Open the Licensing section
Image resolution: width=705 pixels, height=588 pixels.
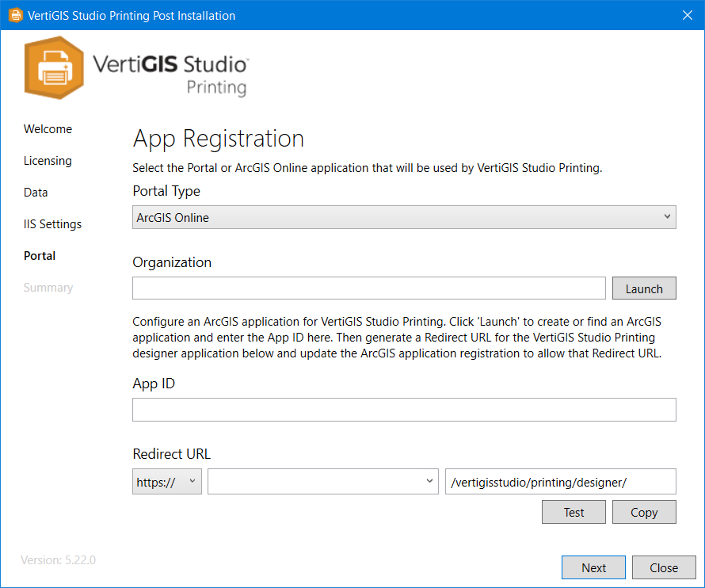48,160
